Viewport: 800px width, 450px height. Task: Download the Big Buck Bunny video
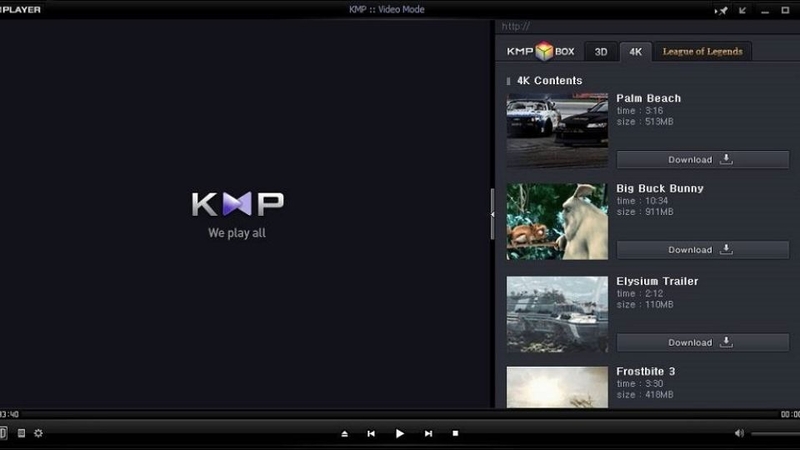(703, 249)
